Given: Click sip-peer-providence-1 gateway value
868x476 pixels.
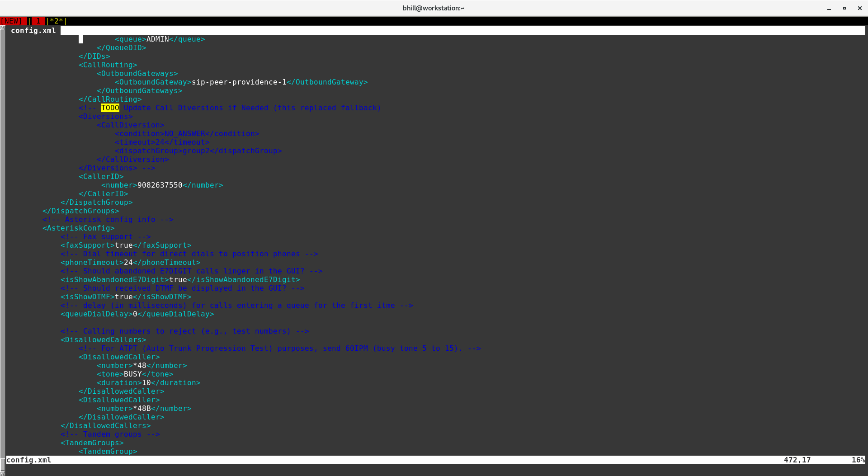Looking at the screenshot, I should (x=239, y=82).
